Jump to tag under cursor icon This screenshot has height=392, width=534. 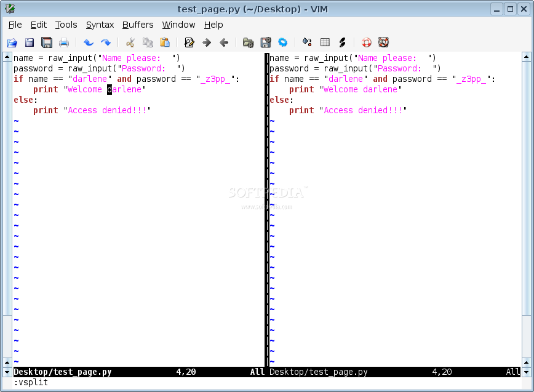click(342, 42)
